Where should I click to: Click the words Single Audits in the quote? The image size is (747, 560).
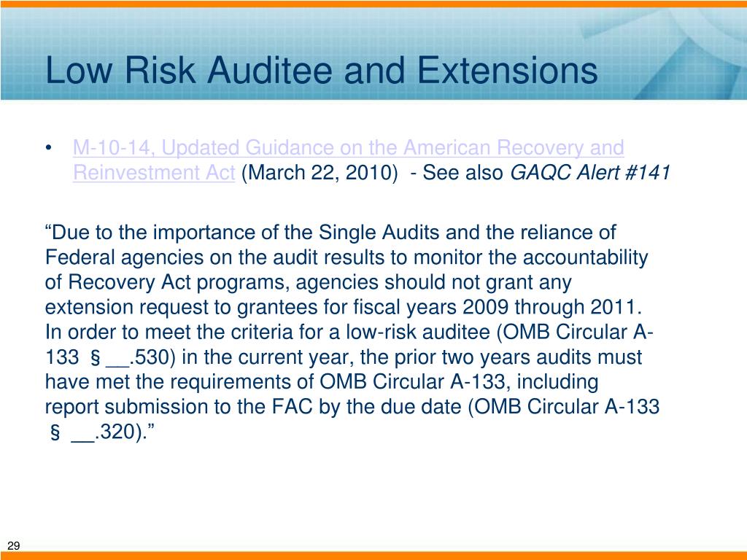[x=379, y=233]
